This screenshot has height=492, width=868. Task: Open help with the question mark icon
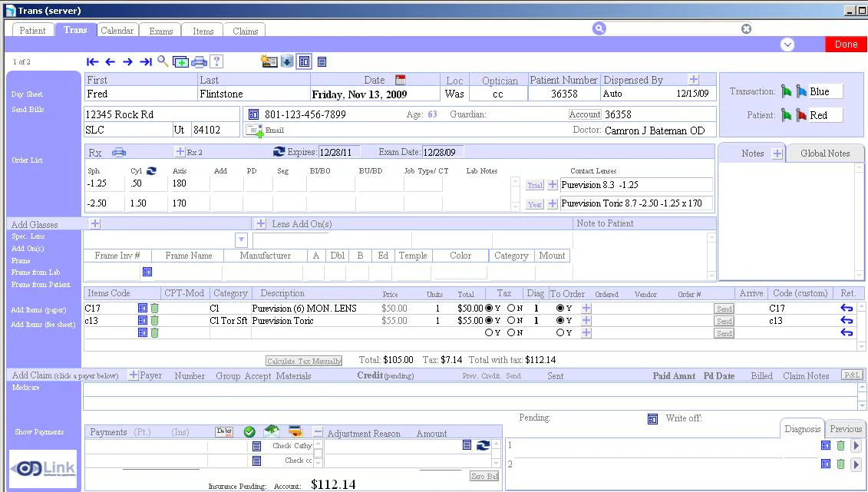tap(217, 61)
